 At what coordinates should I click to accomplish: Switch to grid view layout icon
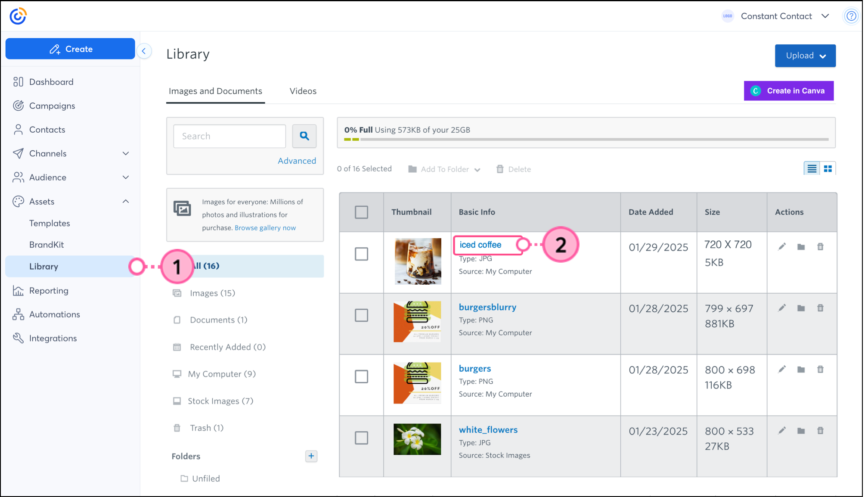click(x=828, y=169)
